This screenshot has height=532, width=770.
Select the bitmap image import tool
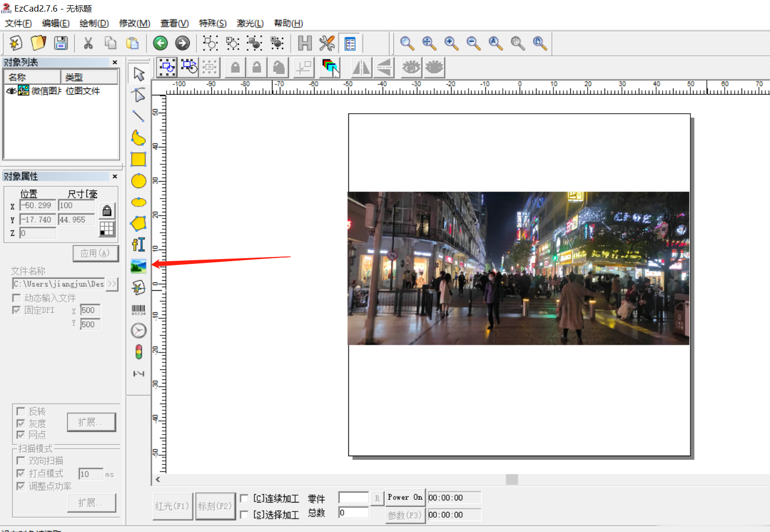[138, 266]
